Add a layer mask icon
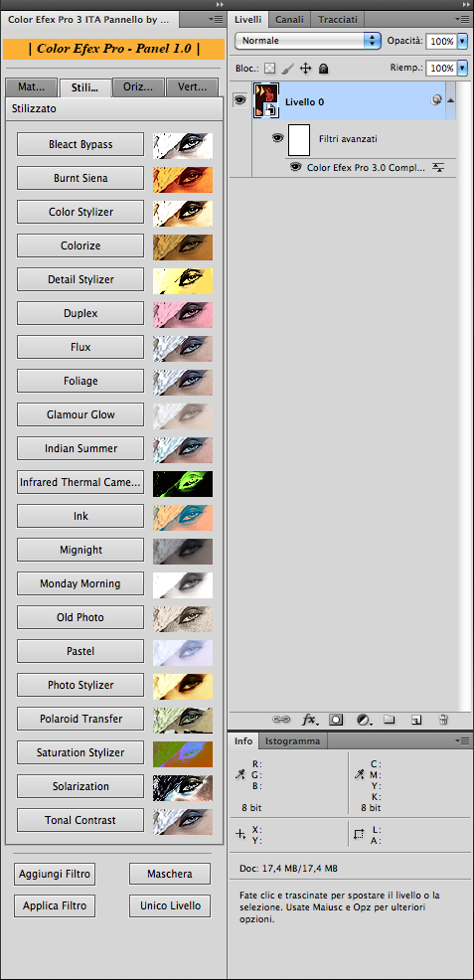Viewport: 474px width, 980px height. [x=336, y=720]
